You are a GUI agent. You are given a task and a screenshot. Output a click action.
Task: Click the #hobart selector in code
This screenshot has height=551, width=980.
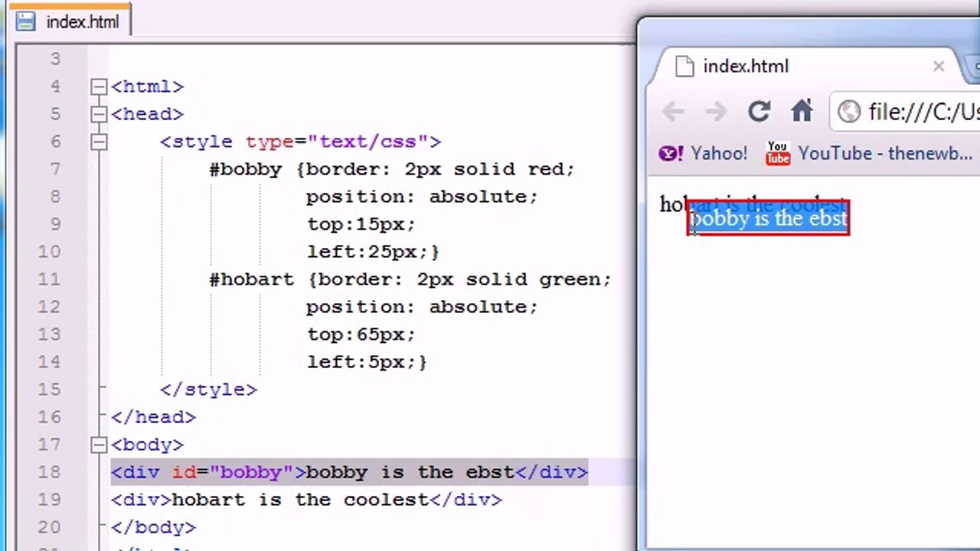pyautogui.click(x=252, y=279)
